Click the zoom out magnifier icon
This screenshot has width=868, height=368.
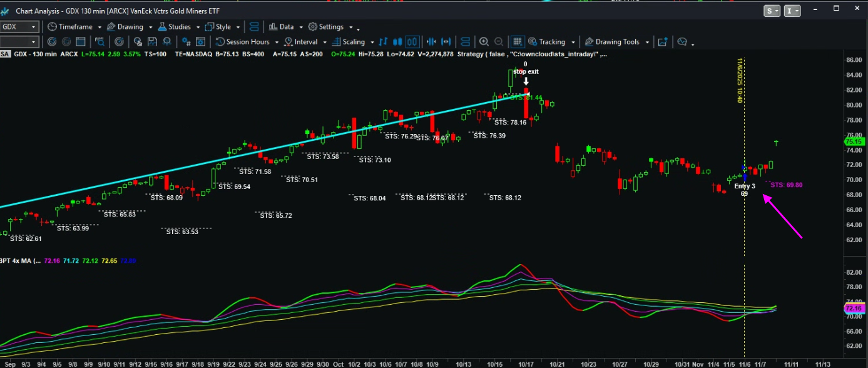click(499, 42)
